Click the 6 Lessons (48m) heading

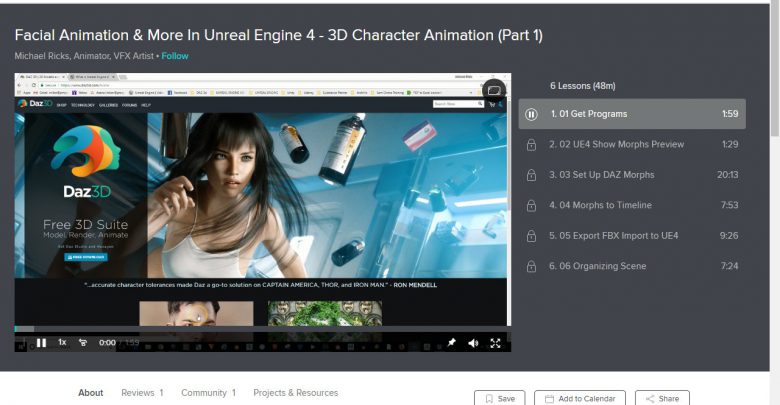[583, 86]
